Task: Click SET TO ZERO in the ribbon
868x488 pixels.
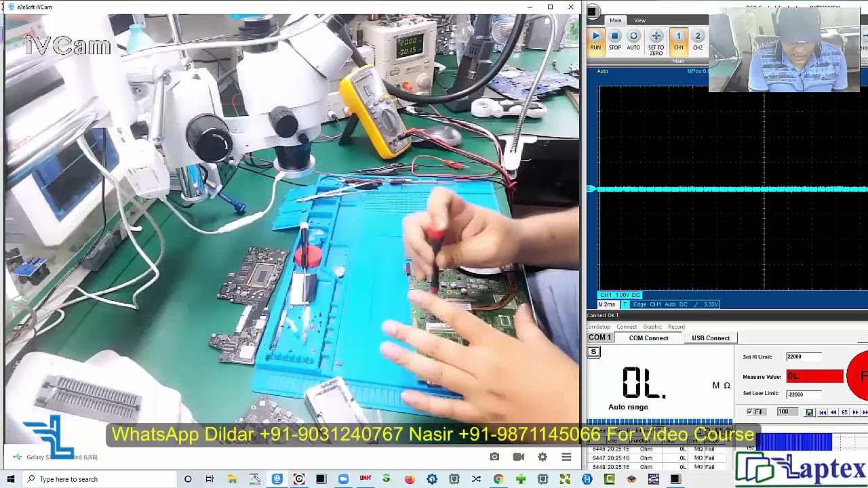Action: click(656, 43)
